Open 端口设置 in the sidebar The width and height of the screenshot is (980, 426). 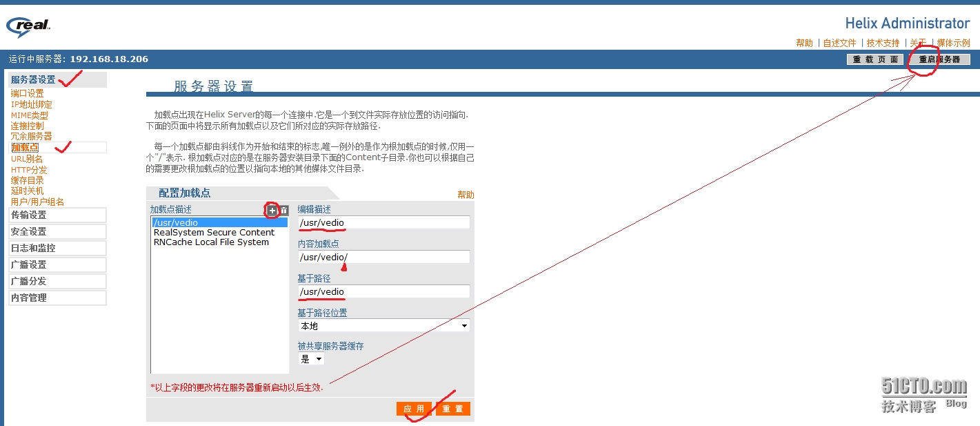pos(27,93)
